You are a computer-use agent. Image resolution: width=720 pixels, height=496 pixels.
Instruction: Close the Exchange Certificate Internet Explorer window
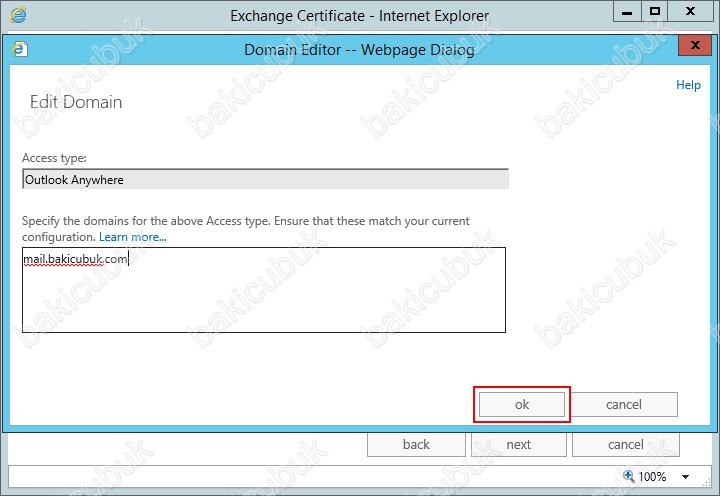click(x=690, y=12)
